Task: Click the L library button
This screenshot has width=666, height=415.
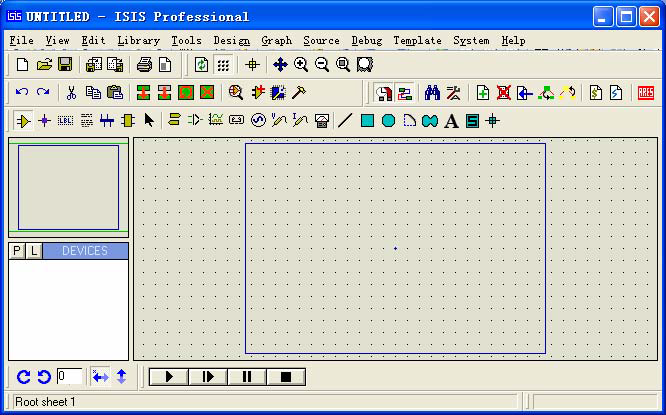Action: click(x=34, y=251)
